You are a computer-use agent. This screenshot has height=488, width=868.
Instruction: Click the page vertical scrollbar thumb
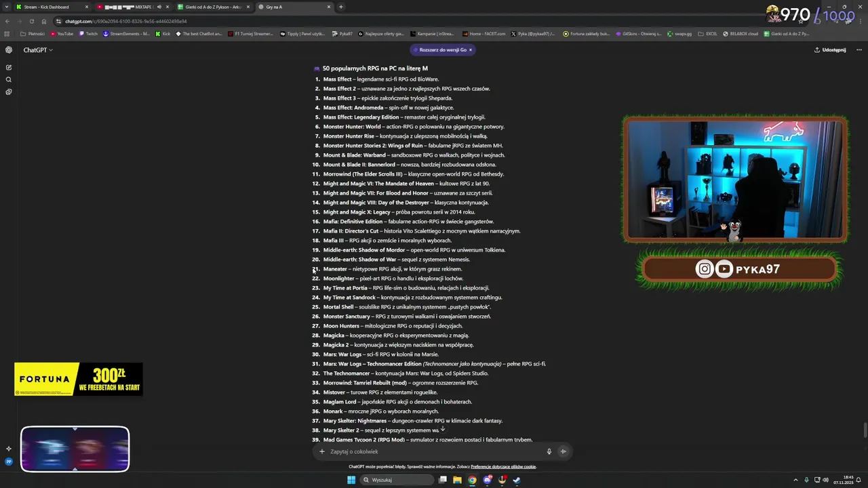point(865,430)
